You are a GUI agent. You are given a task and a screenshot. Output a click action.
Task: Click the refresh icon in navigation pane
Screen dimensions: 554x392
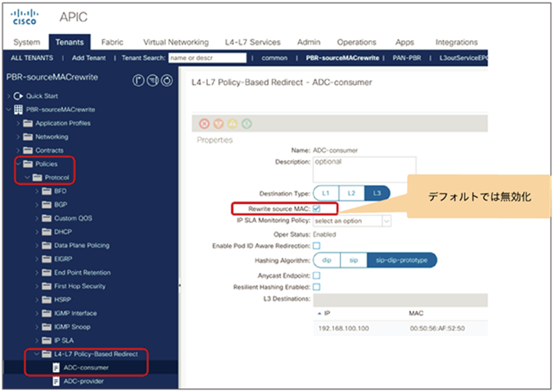pyautogui.click(x=167, y=81)
